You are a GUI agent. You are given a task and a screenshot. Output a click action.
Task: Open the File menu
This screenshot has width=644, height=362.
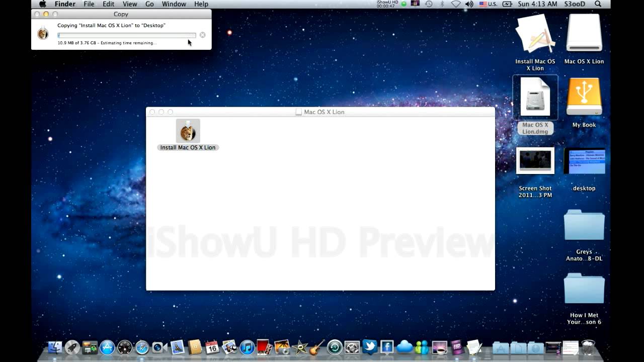tap(89, 4)
